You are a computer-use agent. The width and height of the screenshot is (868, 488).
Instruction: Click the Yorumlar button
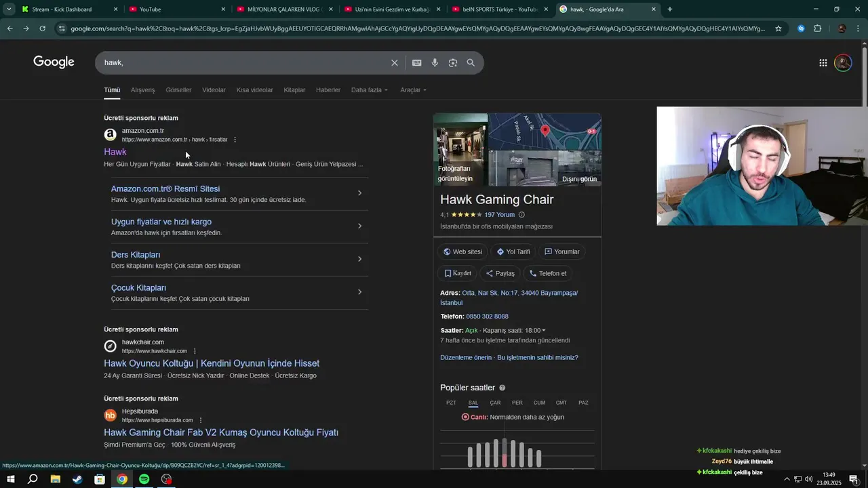(x=562, y=251)
